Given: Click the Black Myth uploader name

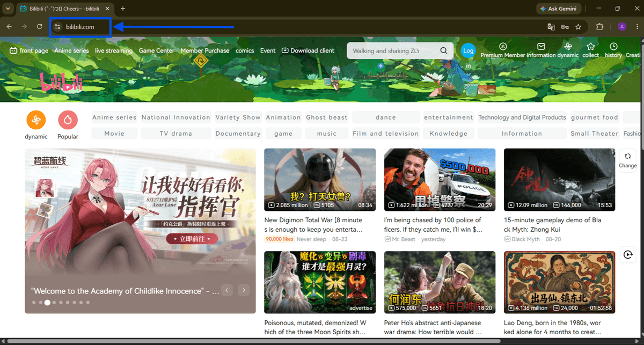Looking at the screenshot, I should pos(526,239).
